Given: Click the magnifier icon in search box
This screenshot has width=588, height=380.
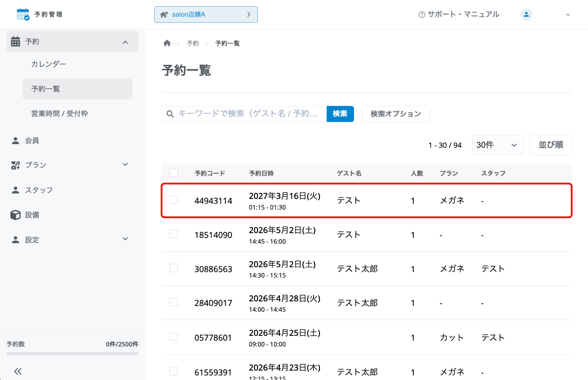Looking at the screenshot, I should click(170, 114).
